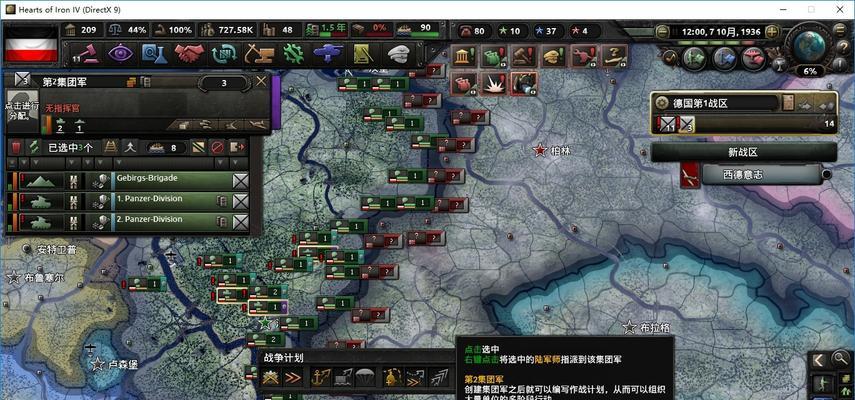Open the 德国第1战区 theater settings gear

tap(662, 102)
